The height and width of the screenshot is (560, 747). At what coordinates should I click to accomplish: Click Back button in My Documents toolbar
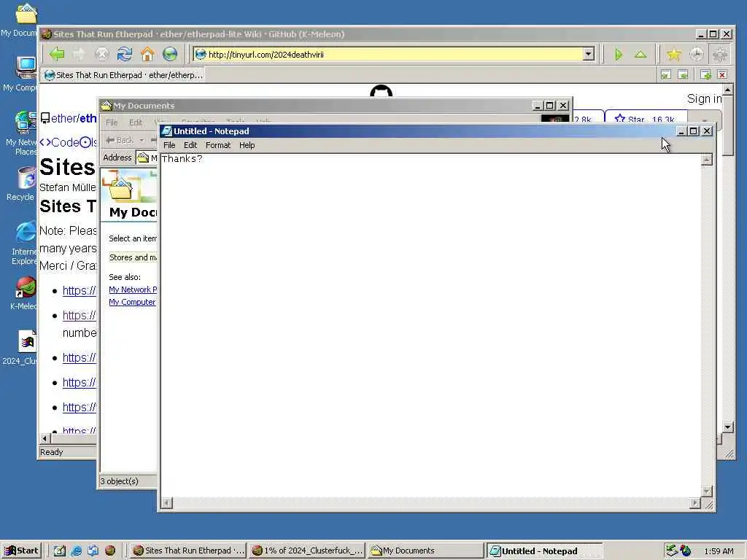point(120,140)
